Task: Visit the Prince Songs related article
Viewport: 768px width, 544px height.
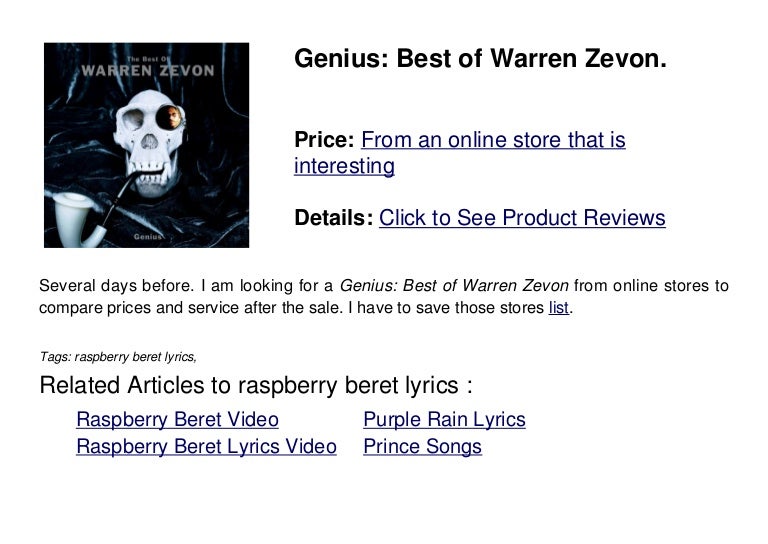Action: point(422,447)
